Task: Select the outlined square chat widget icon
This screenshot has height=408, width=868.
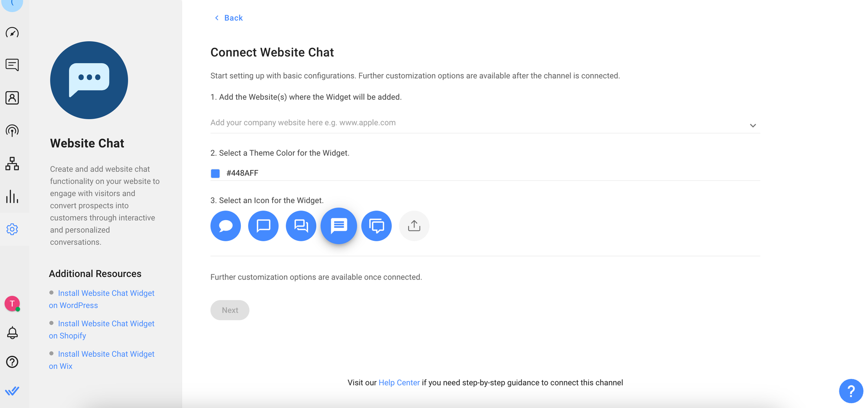Action: (263, 226)
